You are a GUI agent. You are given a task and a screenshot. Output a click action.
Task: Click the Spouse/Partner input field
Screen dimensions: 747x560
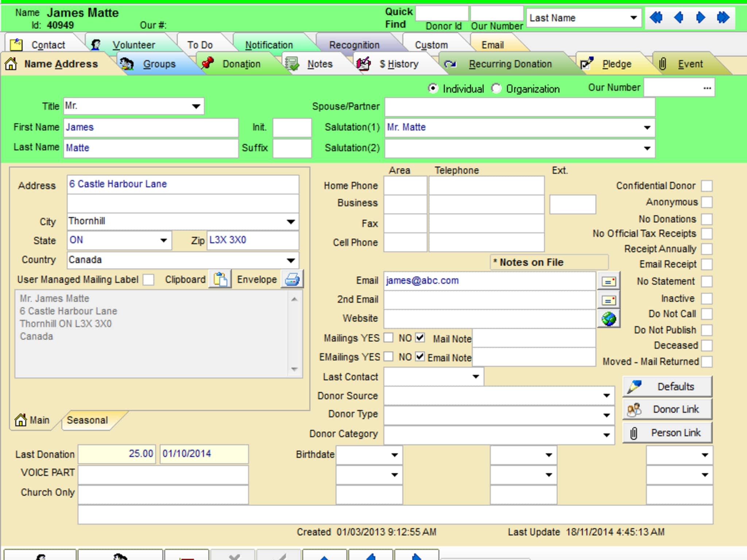coord(520,107)
